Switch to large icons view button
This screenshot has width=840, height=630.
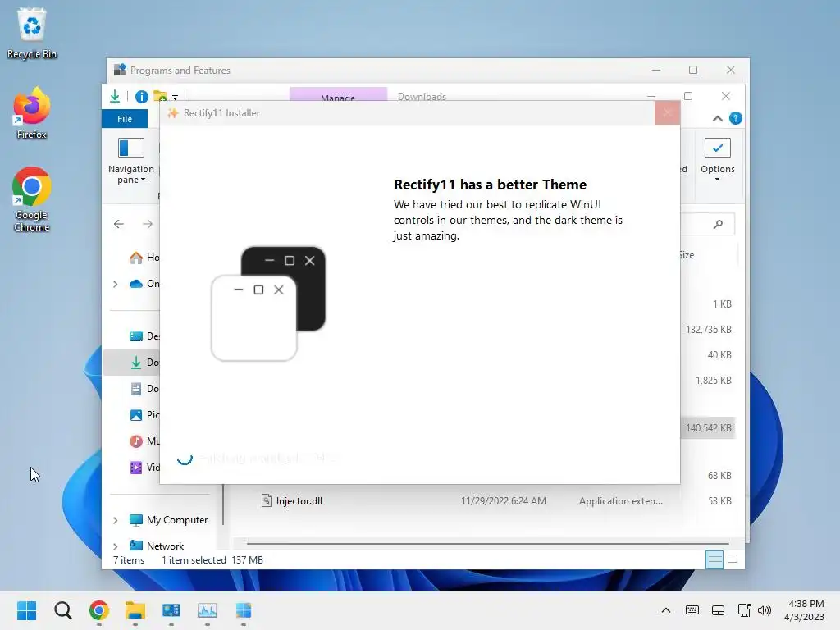click(x=733, y=559)
